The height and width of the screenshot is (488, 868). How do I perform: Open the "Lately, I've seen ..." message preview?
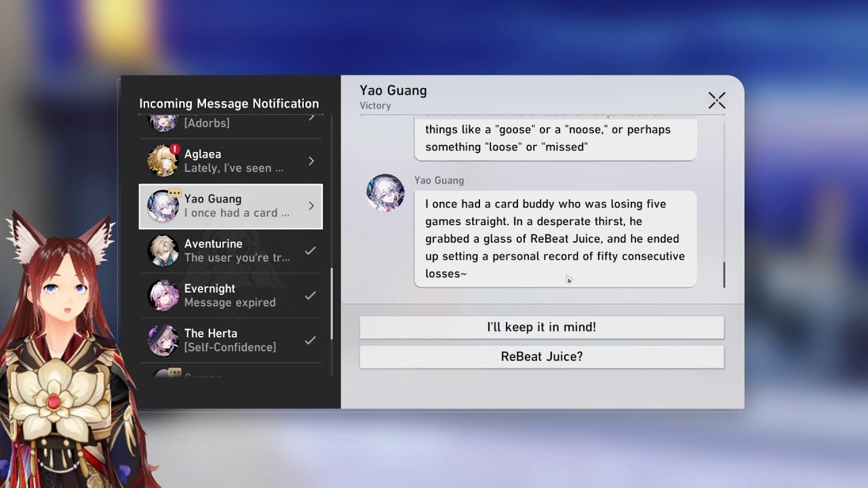pyautogui.click(x=234, y=168)
